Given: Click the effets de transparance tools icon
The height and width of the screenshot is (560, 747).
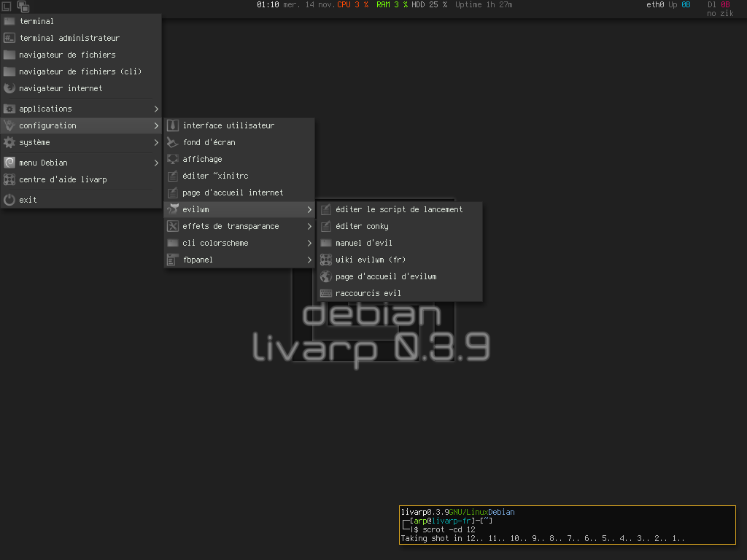Looking at the screenshot, I should tap(173, 226).
